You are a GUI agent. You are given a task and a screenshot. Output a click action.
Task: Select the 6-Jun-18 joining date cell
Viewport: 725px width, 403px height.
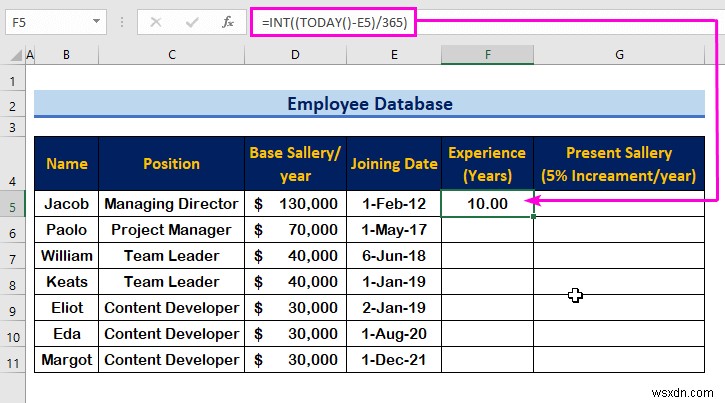[x=394, y=256]
